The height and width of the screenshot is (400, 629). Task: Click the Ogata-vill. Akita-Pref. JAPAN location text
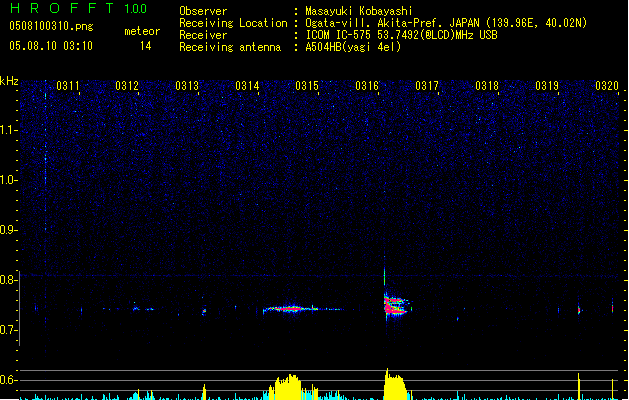click(x=446, y=23)
